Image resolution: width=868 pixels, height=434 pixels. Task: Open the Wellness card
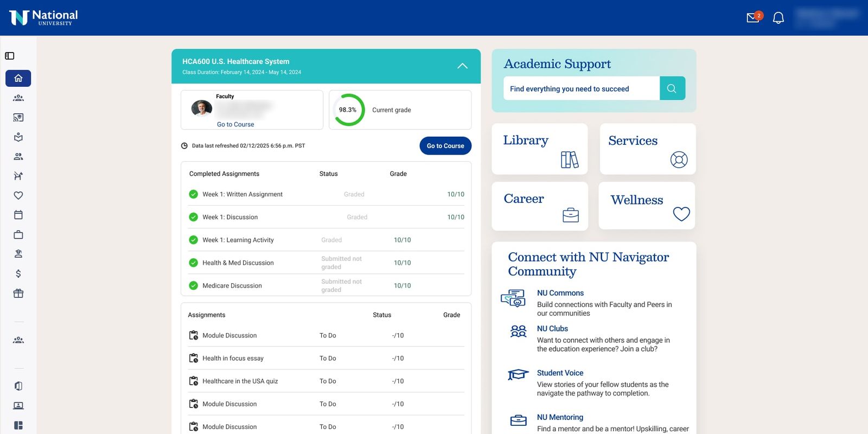coord(647,206)
